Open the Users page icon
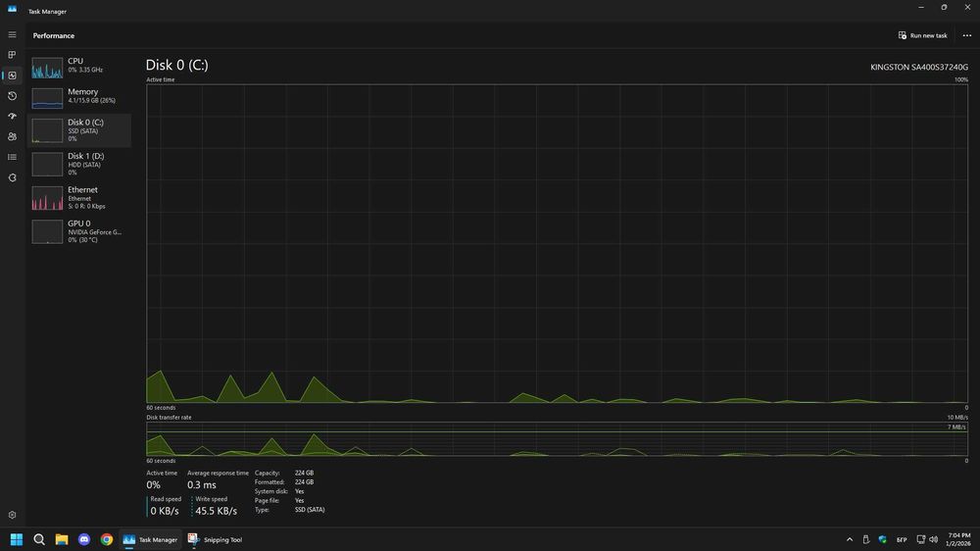The width and height of the screenshot is (980, 551). point(12,137)
